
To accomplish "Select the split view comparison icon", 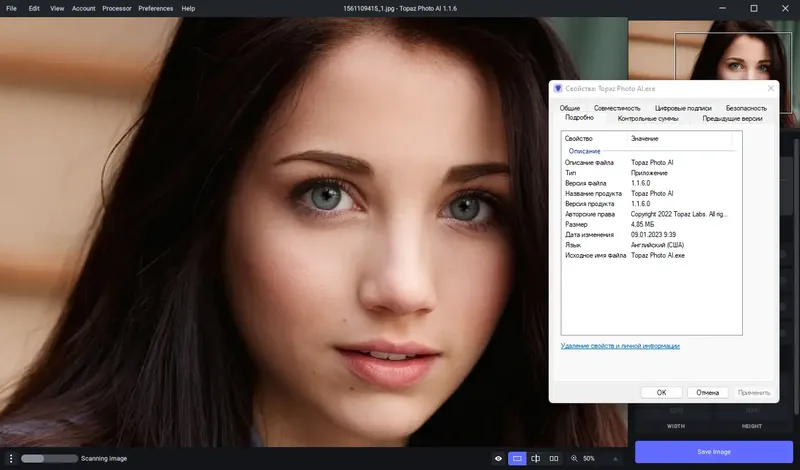I will pyautogui.click(x=535, y=458).
